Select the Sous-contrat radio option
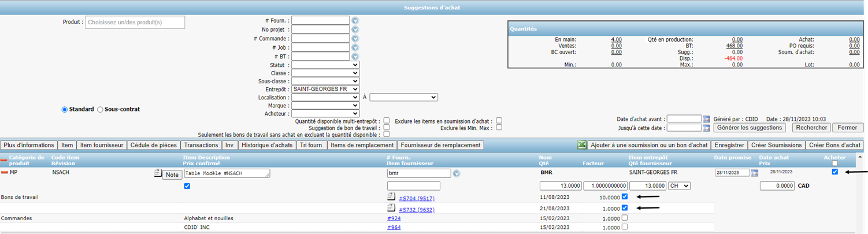This screenshot has height=234, width=868. pos(100,109)
